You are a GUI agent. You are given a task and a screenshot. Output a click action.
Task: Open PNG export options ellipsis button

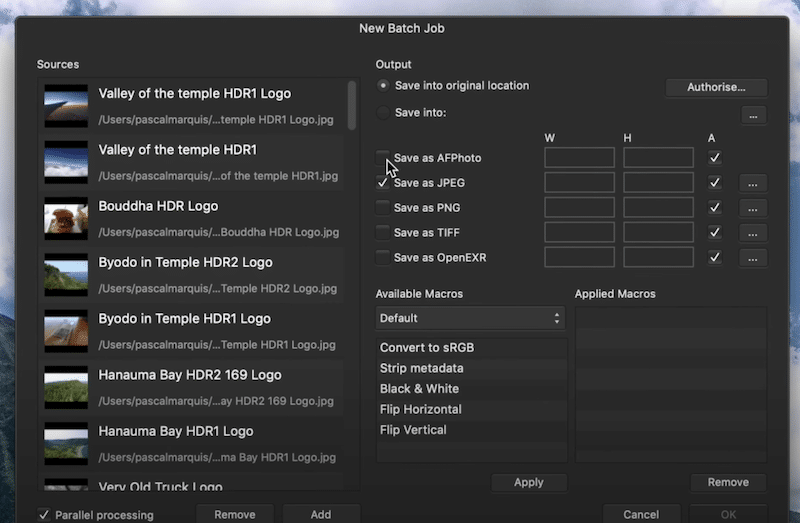753,208
